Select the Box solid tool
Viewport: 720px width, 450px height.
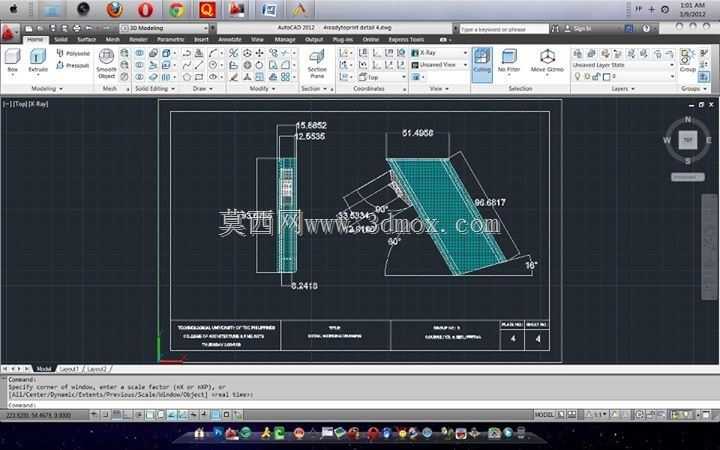pos(13,61)
